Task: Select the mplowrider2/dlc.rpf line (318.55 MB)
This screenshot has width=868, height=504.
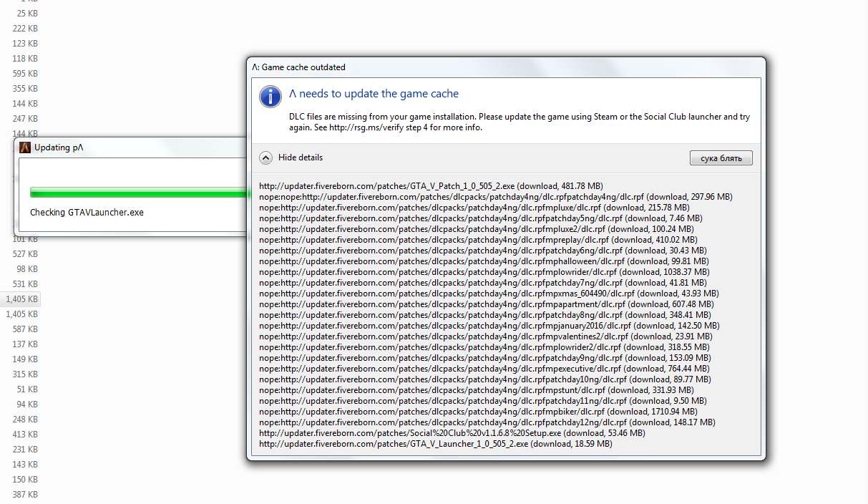Action: [484, 347]
